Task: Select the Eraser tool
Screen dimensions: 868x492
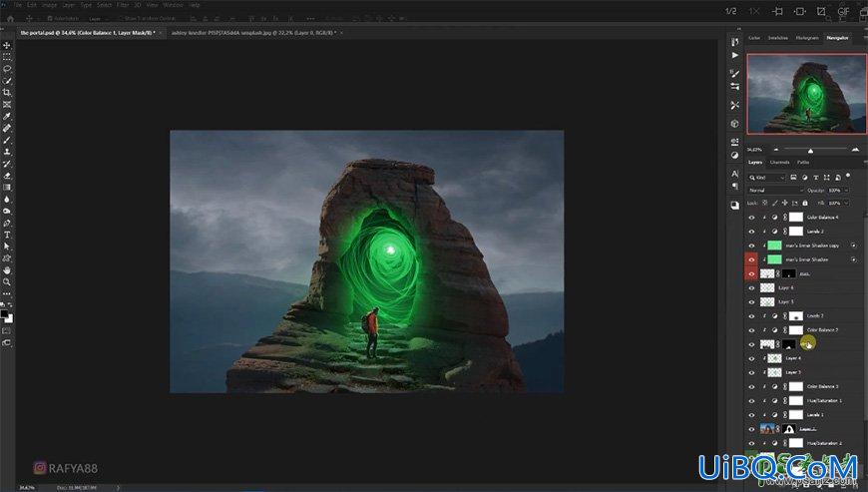Action: tap(7, 176)
